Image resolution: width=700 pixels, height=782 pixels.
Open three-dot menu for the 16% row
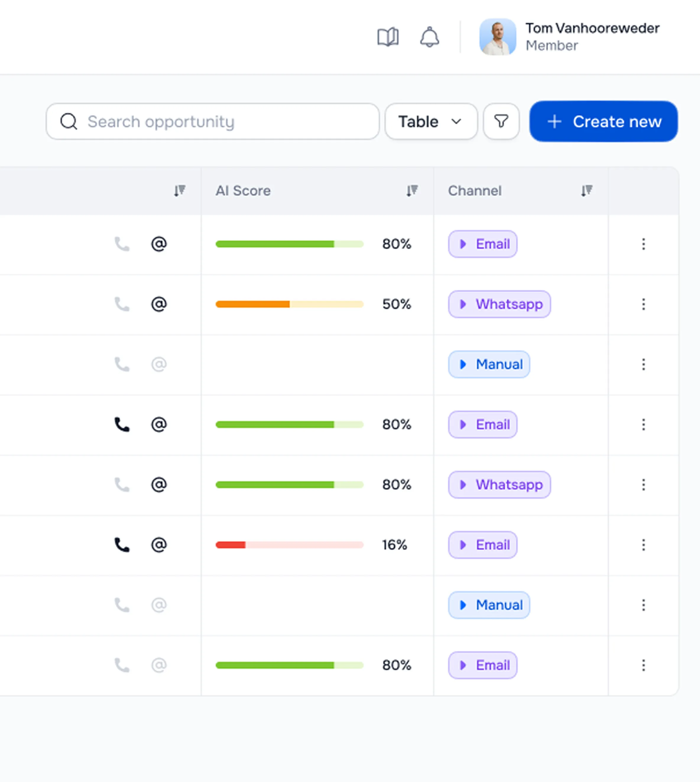pos(644,545)
